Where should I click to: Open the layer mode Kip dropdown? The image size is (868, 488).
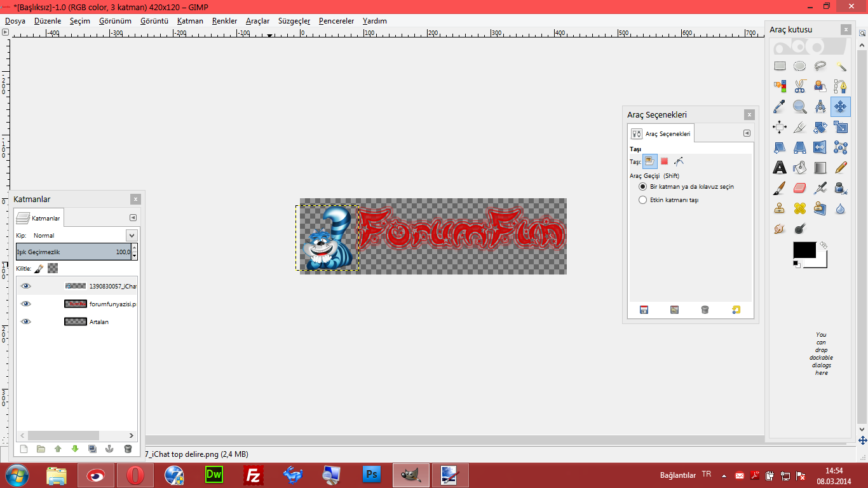[x=132, y=235]
